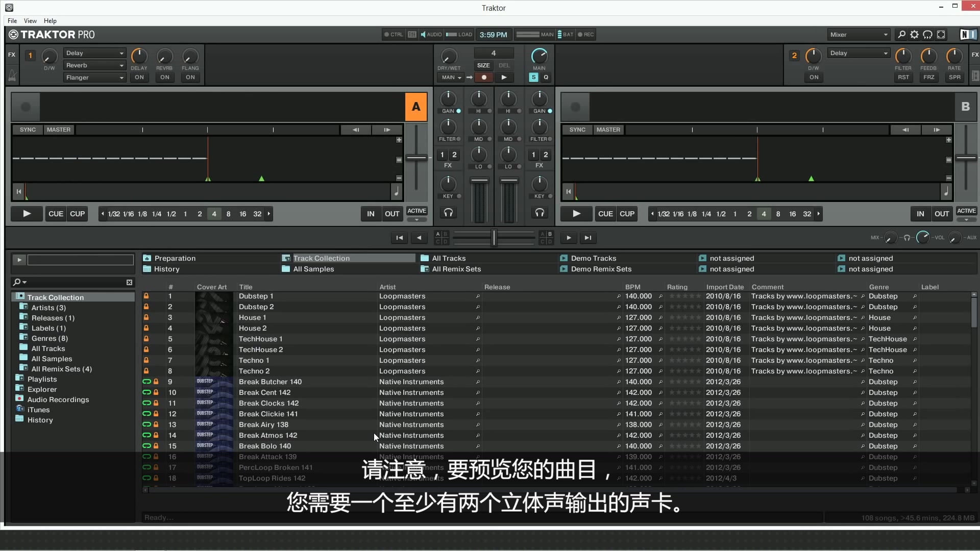Skip to Deck A track start icon

point(18,192)
